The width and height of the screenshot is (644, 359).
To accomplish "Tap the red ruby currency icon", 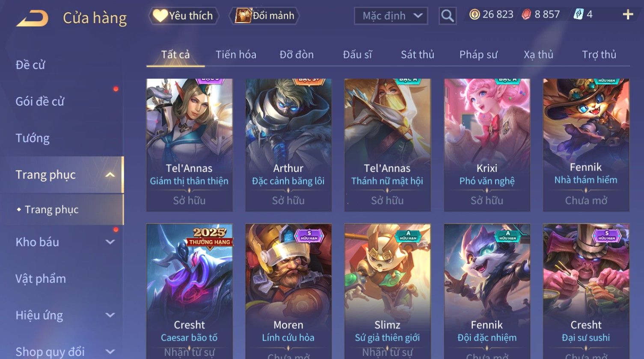I will tap(526, 15).
